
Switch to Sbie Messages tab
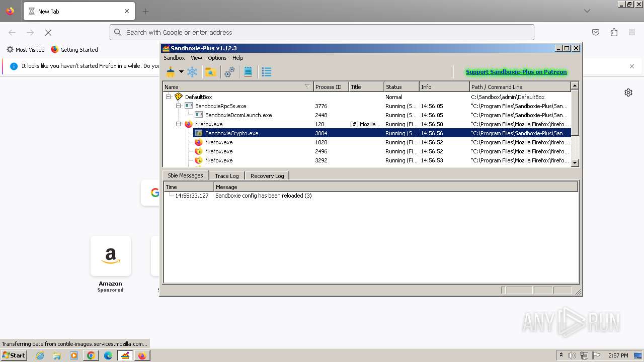185,175
